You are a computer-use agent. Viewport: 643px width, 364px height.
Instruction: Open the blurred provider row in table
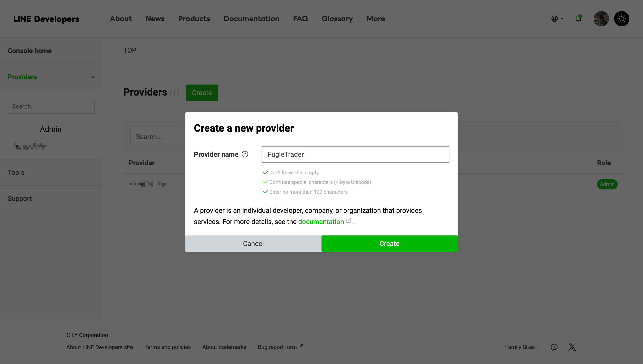click(147, 184)
